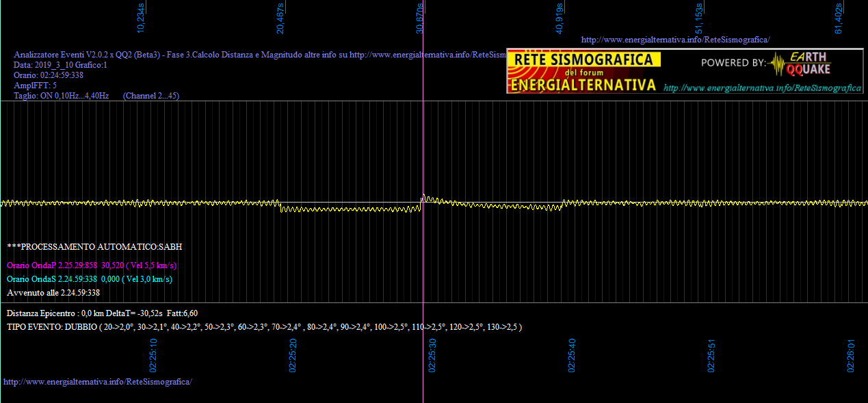Click the Orario: 02:24:59:338 line
This screenshot has width=868, height=403.
49,75
